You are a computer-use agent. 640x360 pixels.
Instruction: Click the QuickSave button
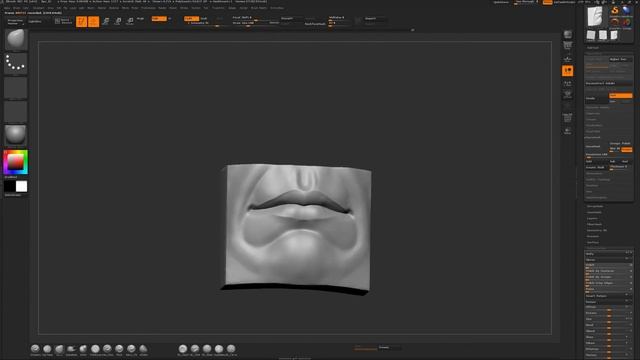(501, 2)
